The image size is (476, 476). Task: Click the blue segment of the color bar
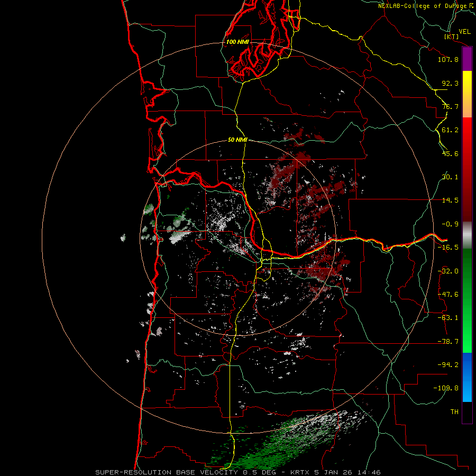[x=467, y=377]
